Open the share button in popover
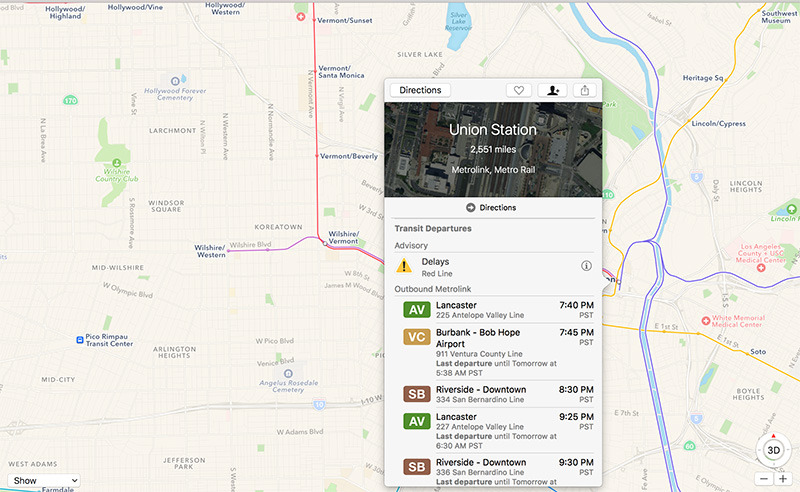Image resolution: width=800 pixels, height=492 pixels. click(x=585, y=90)
